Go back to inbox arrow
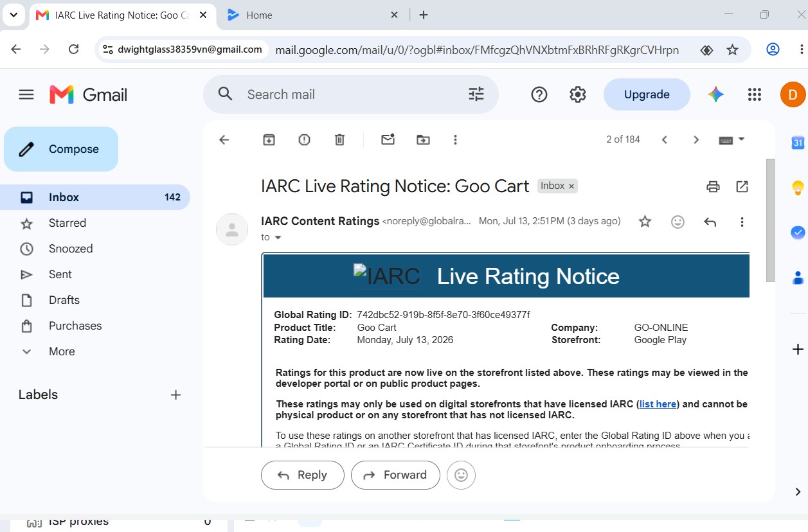Image resolution: width=808 pixels, height=532 pixels. pos(224,139)
